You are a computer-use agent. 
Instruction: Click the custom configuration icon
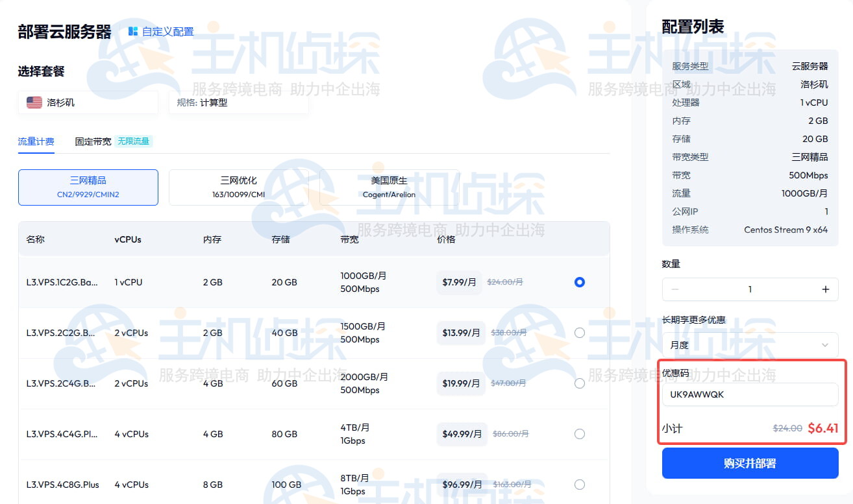[133, 31]
